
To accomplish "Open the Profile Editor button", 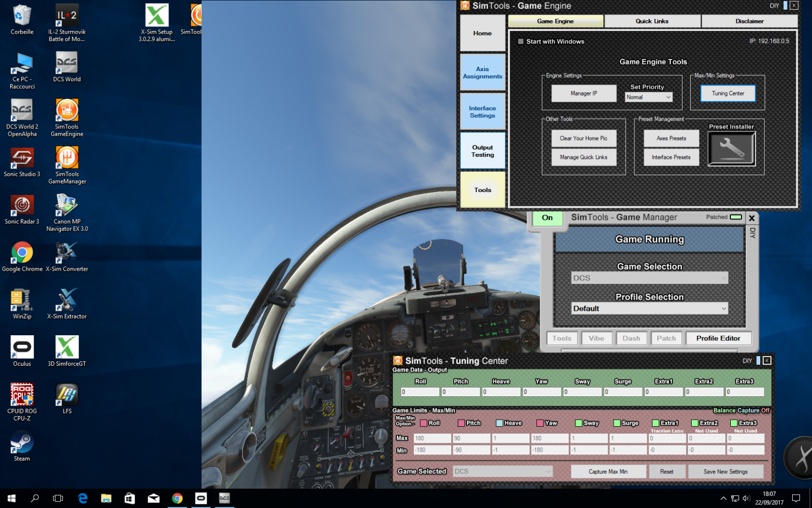I will 718,338.
